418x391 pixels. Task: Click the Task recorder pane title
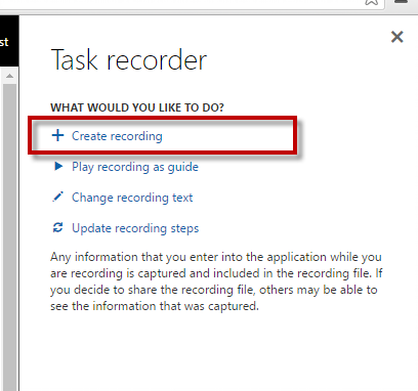(x=129, y=60)
